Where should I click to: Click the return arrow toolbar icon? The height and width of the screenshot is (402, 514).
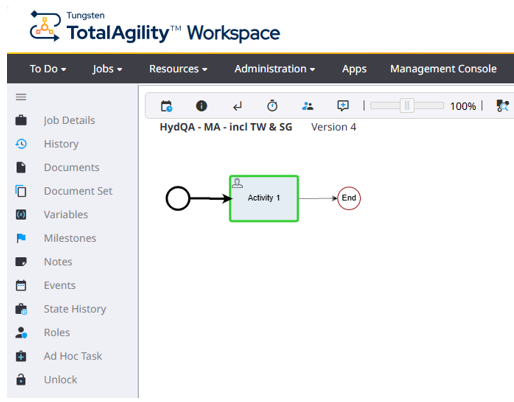(x=237, y=106)
